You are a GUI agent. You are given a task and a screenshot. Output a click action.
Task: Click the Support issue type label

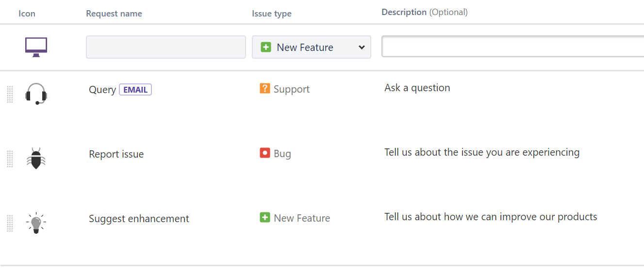click(x=292, y=89)
